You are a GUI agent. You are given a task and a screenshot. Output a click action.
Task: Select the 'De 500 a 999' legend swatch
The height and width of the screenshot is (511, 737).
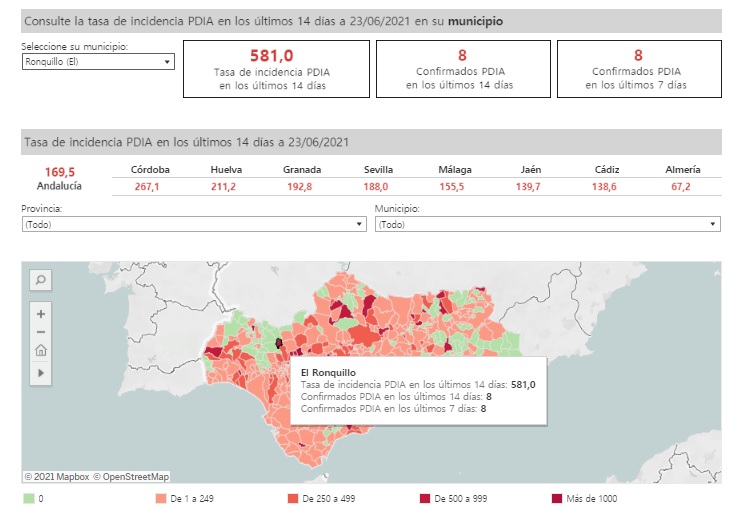(425, 498)
